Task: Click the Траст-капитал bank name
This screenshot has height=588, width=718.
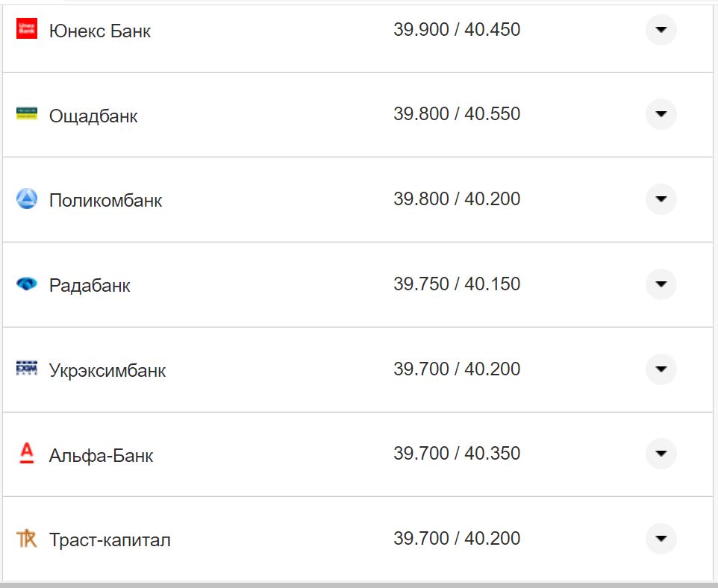Action: click(110, 540)
